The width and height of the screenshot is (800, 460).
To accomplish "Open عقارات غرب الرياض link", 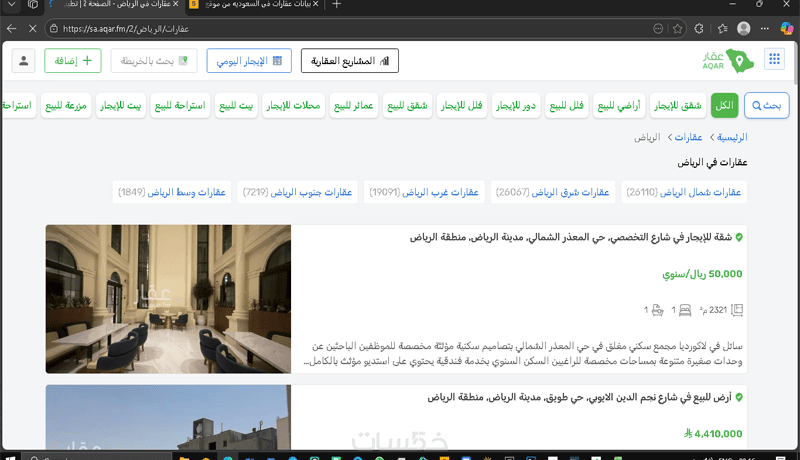I will pyautogui.click(x=424, y=192).
